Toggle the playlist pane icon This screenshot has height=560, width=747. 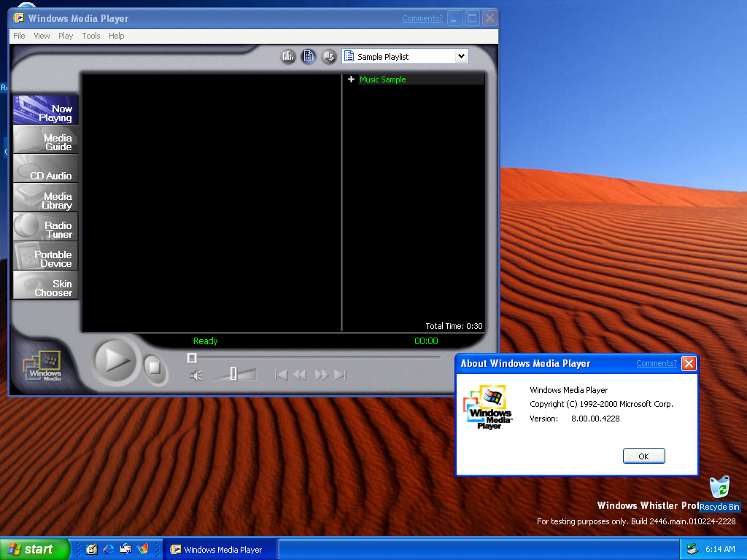(x=309, y=56)
